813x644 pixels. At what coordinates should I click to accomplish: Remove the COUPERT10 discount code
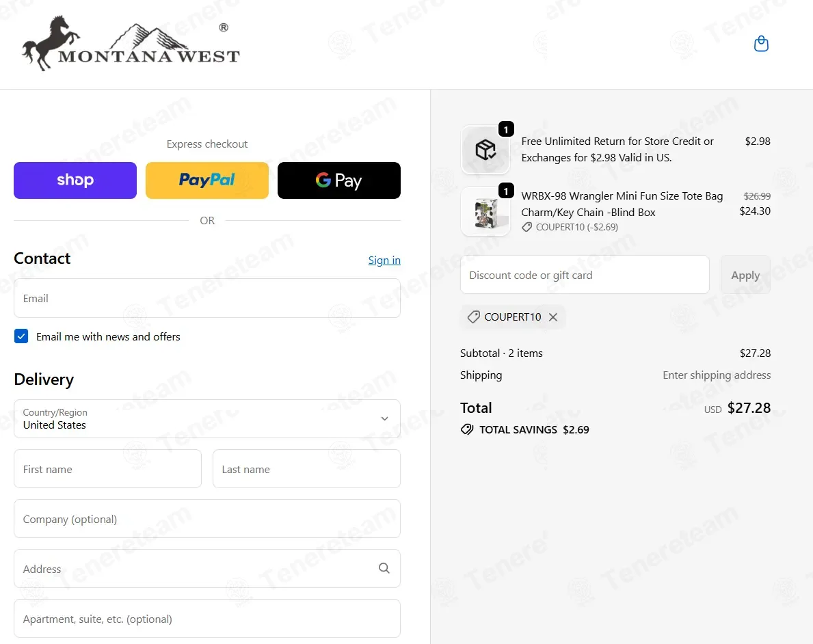click(x=553, y=317)
